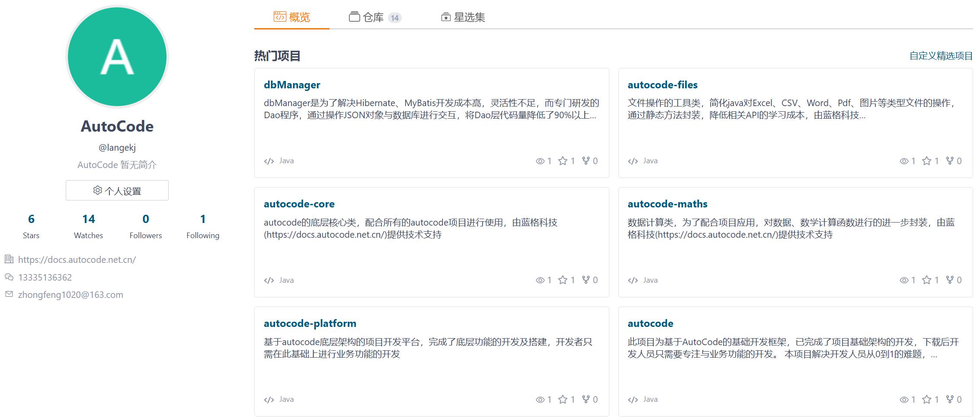Click the watch eye icon on autocode-files card
Viewport: 980px width, 420px height.
[x=904, y=161]
